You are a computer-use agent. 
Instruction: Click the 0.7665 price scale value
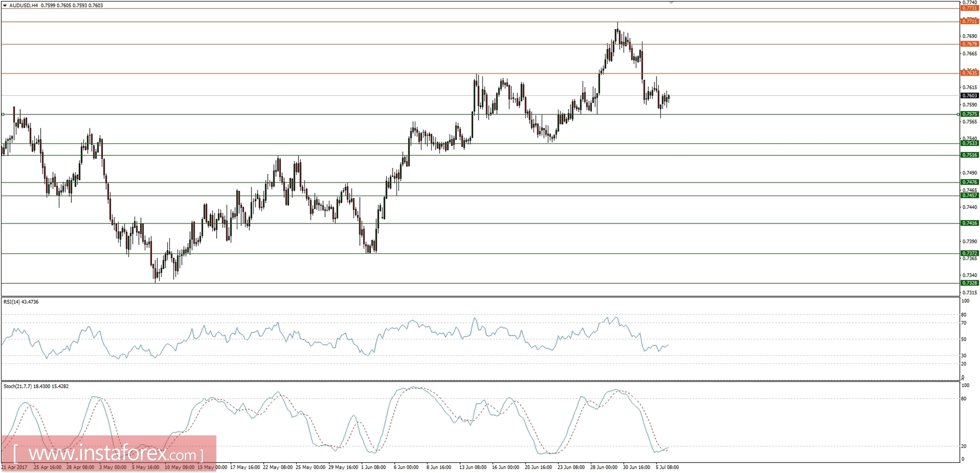[x=970, y=53]
